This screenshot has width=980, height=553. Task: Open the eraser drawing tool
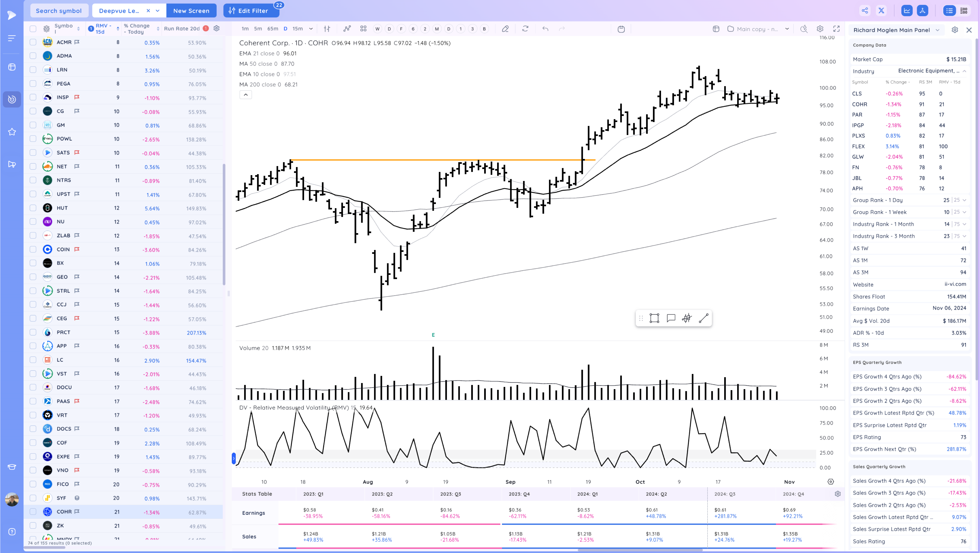pos(505,29)
